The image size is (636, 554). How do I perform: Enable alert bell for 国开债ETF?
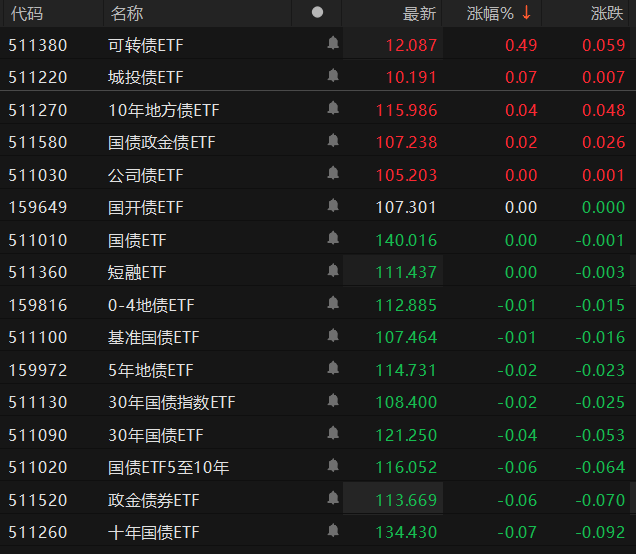coord(332,207)
